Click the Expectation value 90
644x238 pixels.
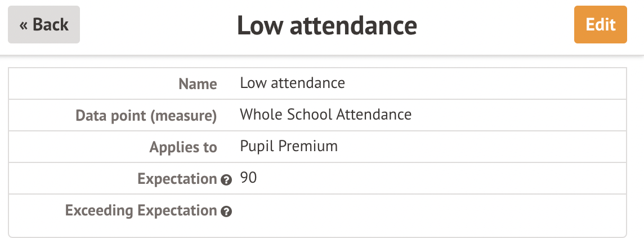(248, 178)
